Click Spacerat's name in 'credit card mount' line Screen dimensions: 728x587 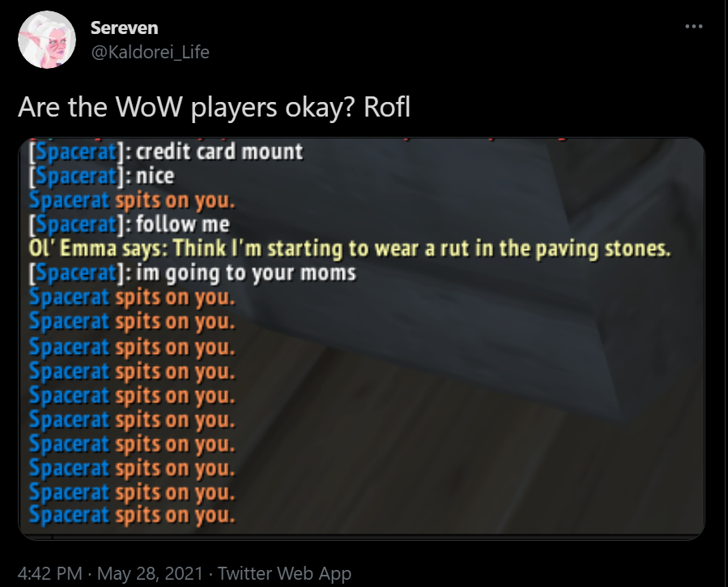pyautogui.click(x=76, y=151)
